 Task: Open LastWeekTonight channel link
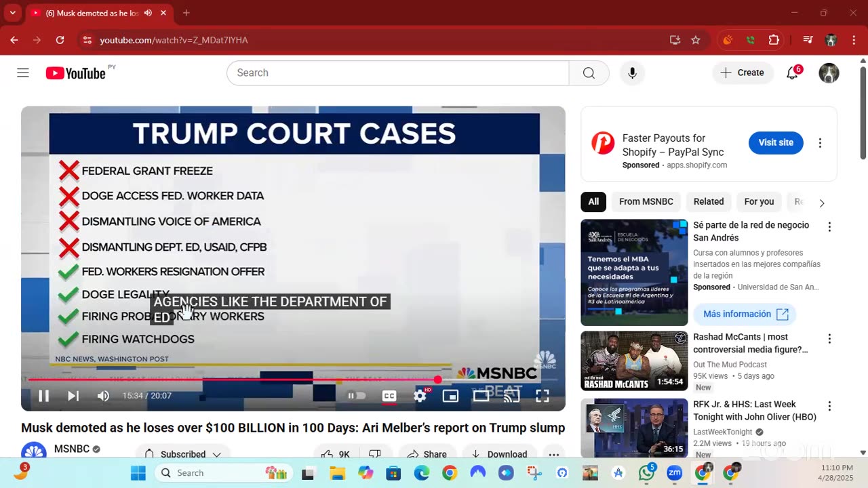(724, 432)
